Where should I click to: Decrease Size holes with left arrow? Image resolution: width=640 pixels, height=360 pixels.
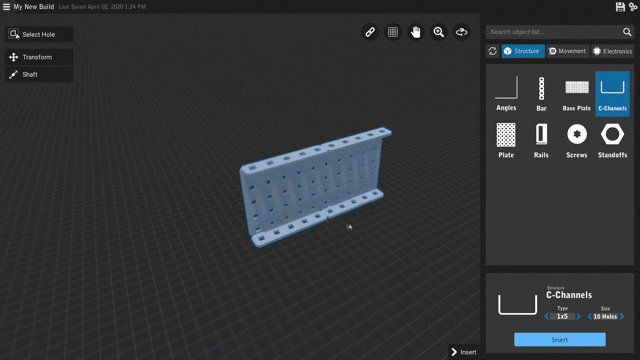tap(589, 317)
